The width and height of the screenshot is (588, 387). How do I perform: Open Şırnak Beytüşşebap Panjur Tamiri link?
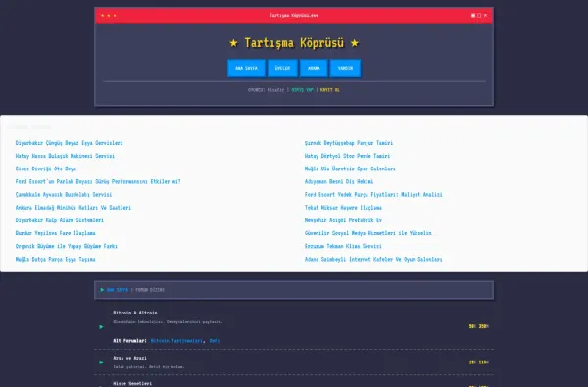point(349,143)
